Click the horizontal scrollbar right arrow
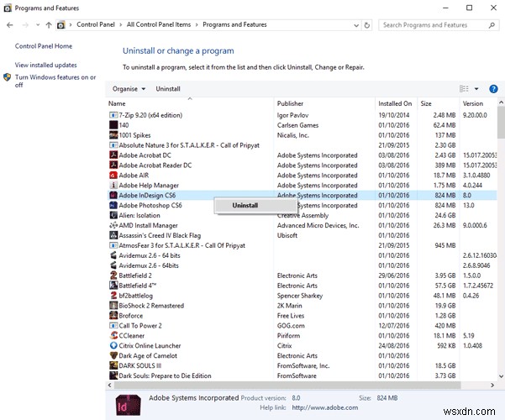Screen dimensions: 505x420 [x=492, y=386]
